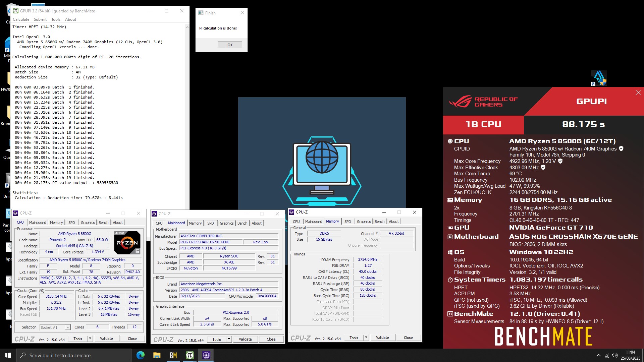Screen dimensions: 644x362
Task: Click the Finish dialog title icon
Action: pyautogui.click(x=201, y=13)
